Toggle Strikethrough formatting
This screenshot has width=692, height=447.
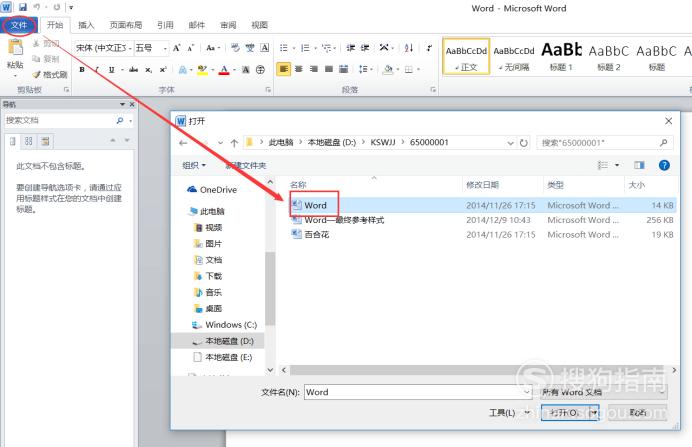(x=133, y=69)
